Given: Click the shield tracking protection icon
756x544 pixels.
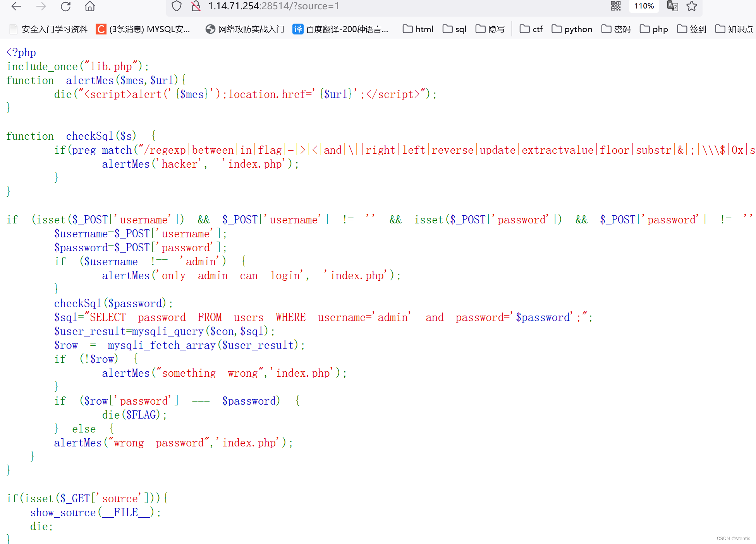Looking at the screenshot, I should coord(177,6).
